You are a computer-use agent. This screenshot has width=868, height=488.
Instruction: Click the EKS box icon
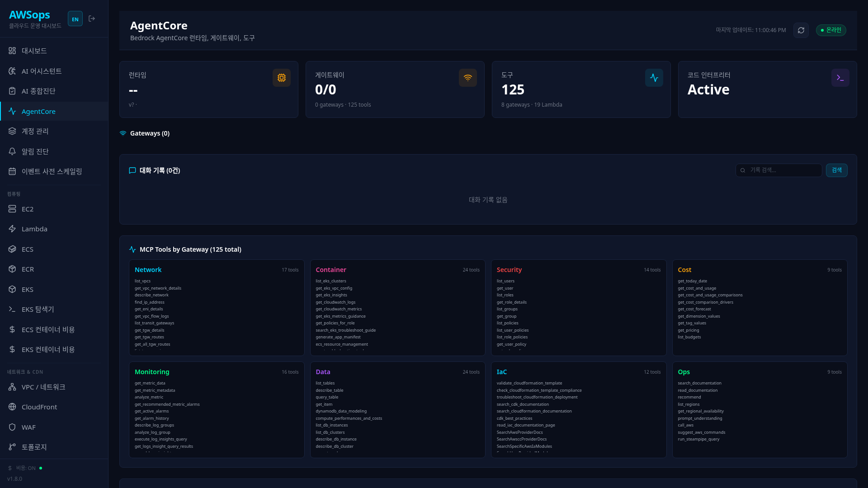(x=12, y=289)
